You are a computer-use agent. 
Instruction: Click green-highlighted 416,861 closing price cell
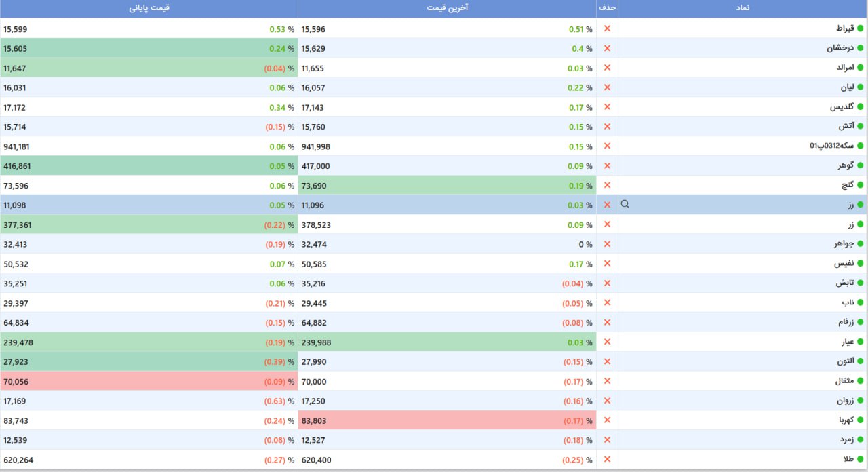click(149, 165)
